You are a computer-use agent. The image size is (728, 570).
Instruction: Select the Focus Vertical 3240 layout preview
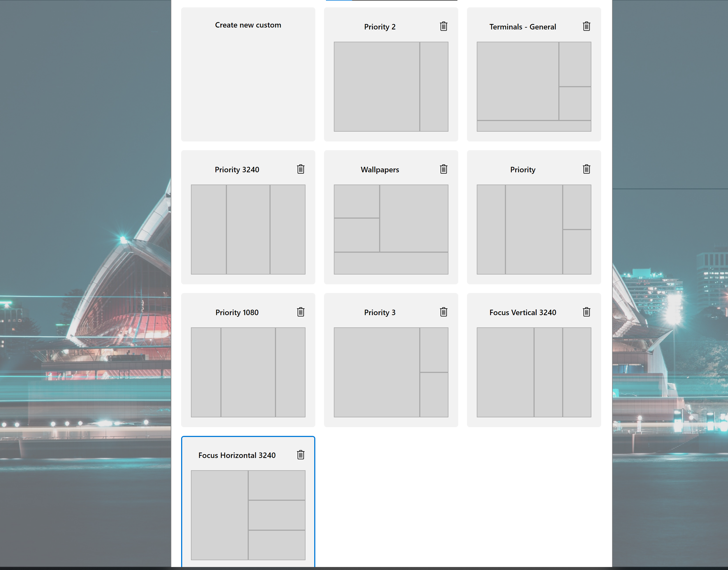tap(534, 372)
